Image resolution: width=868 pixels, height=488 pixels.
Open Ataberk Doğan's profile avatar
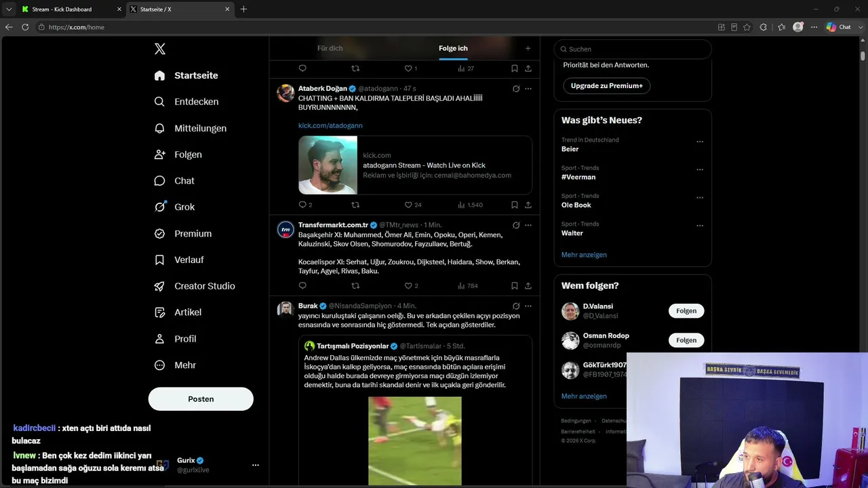[286, 93]
